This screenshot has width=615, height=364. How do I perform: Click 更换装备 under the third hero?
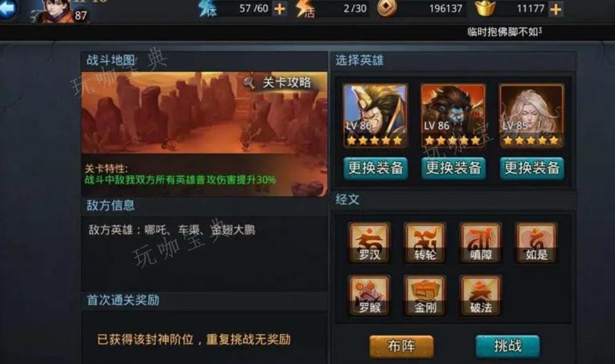[x=532, y=168]
